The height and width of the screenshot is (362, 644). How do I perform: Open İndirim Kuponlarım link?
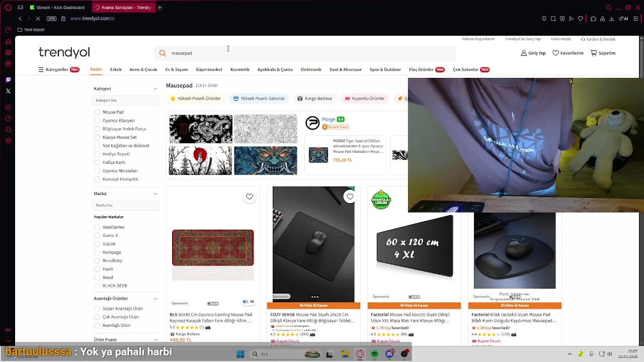pos(478,39)
